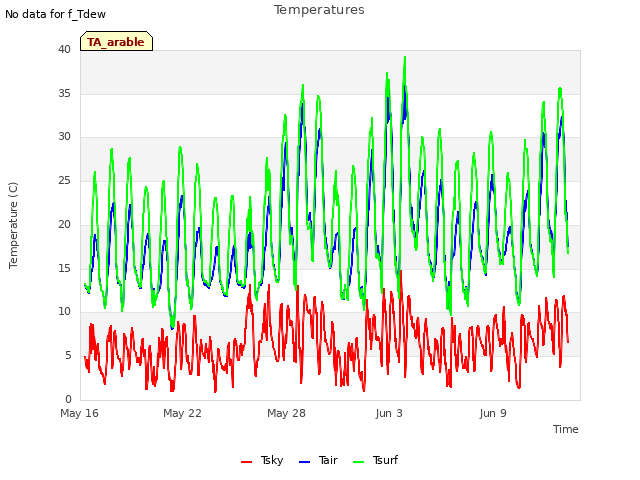
Task: Toggle the Tsurf series in the legend
Action: coord(375,460)
